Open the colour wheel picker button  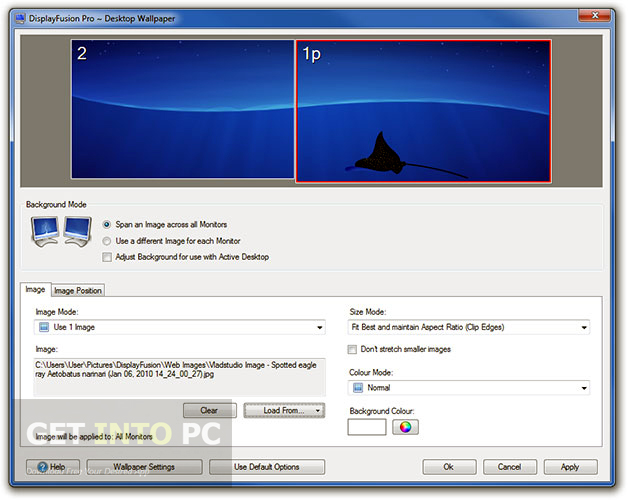[405, 427]
